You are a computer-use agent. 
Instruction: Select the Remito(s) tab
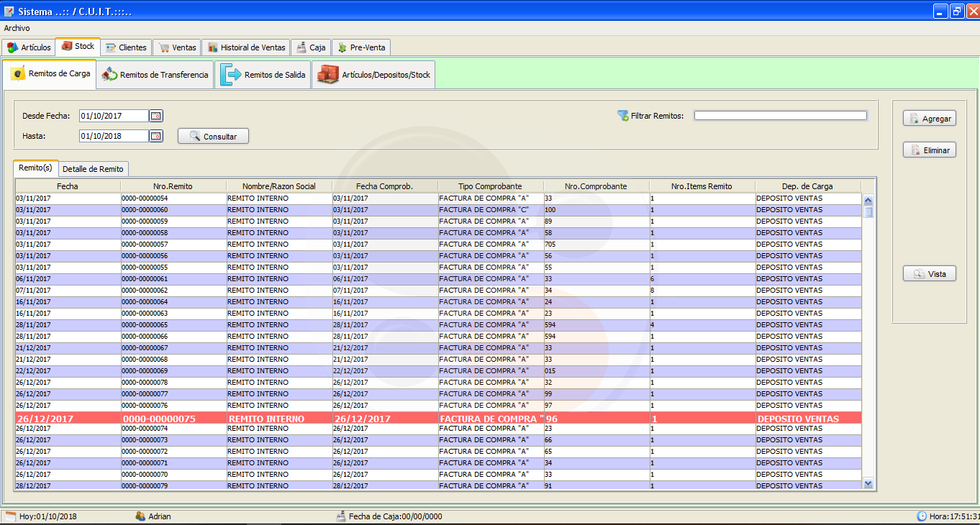tap(35, 168)
